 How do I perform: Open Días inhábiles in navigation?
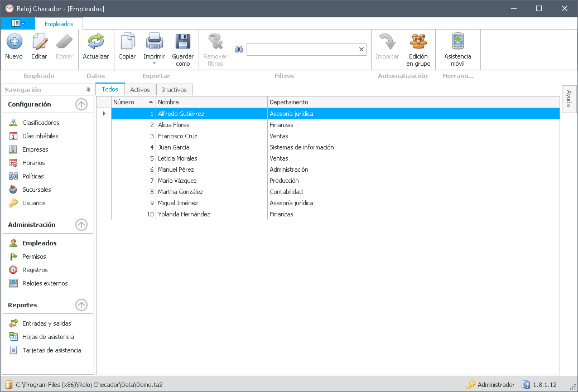(x=40, y=136)
